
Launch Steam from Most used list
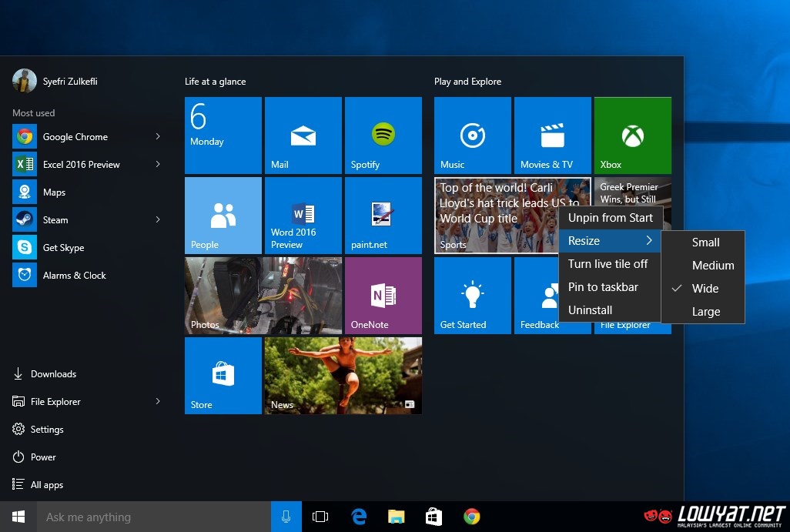tap(55, 219)
